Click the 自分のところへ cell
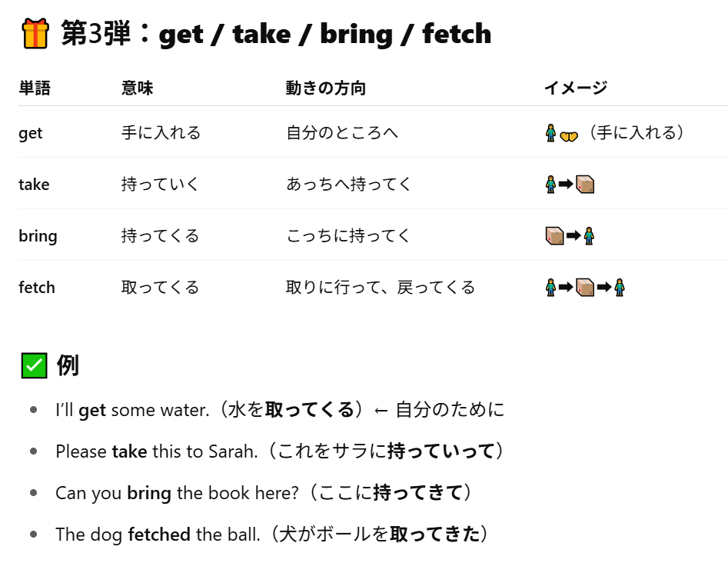The image size is (728, 563). [342, 133]
